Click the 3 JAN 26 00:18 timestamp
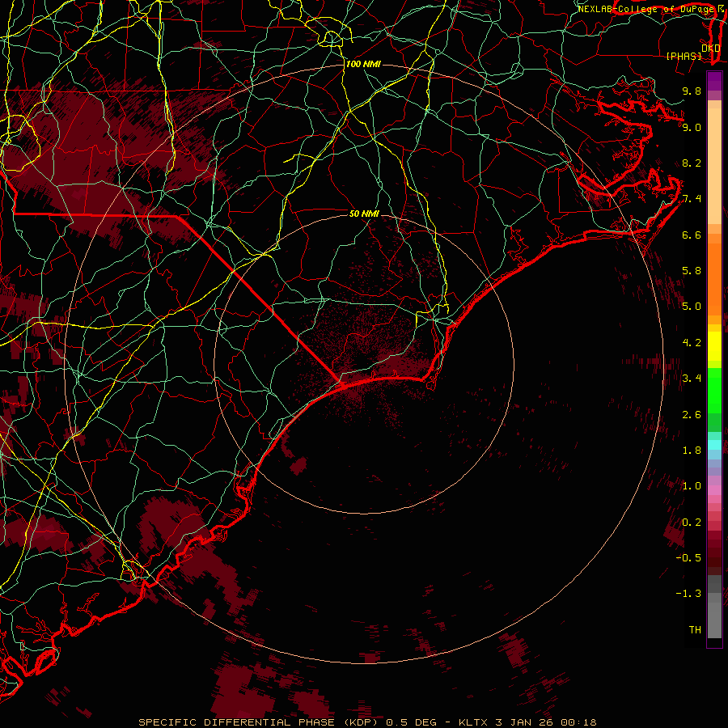 tap(546, 722)
